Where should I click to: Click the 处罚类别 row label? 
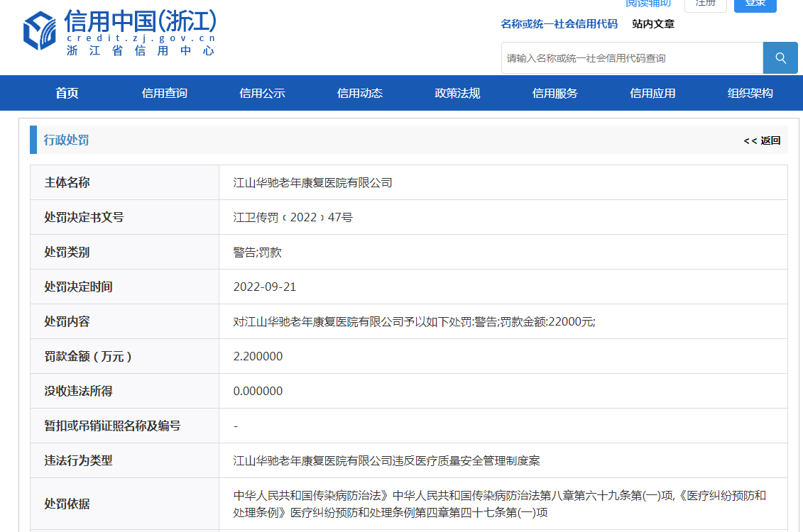click(67, 253)
